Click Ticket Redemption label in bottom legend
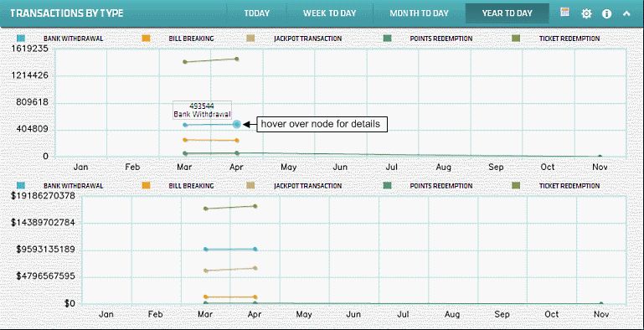This screenshot has width=644, height=330. point(569,186)
